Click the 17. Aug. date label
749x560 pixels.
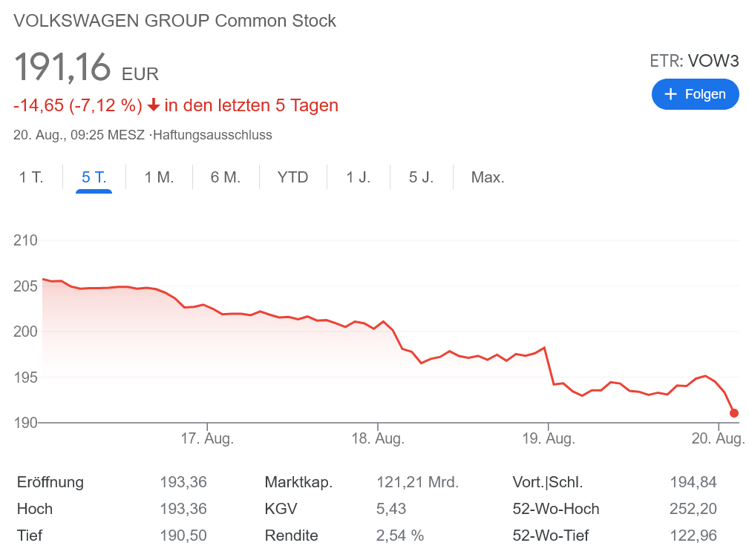click(207, 438)
